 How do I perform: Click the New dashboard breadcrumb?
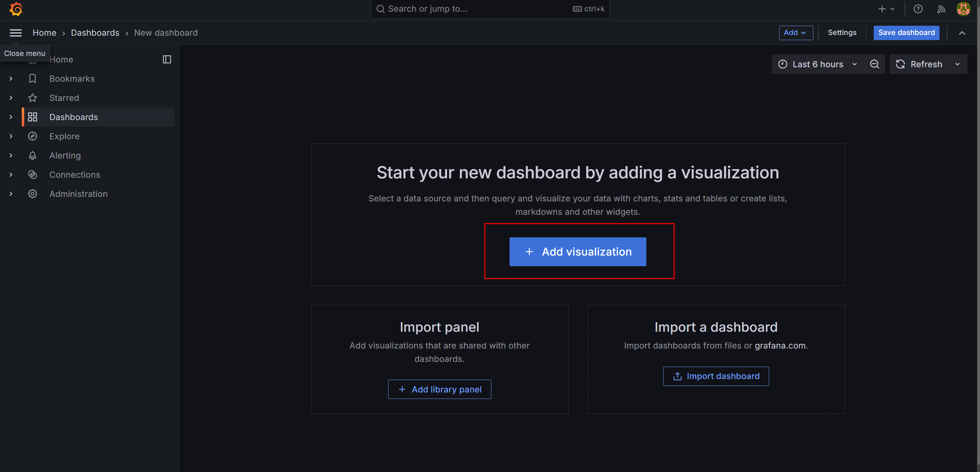(x=166, y=33)
